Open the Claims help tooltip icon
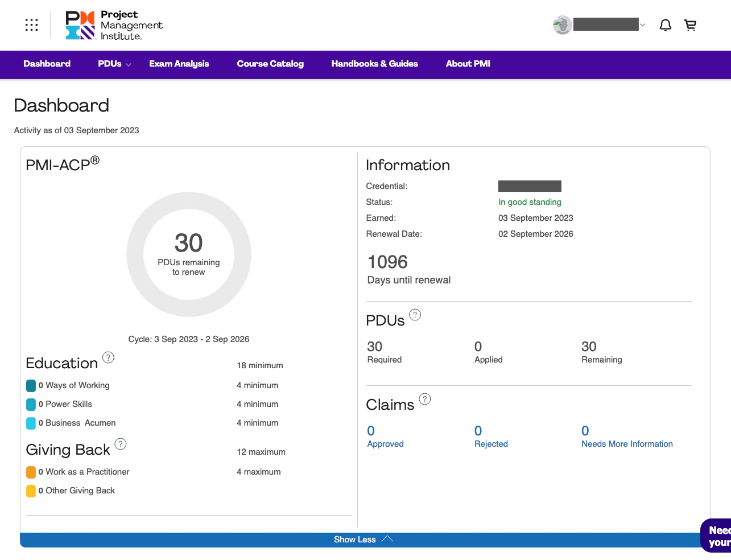The image size is (731, 560). coord(425,399)
